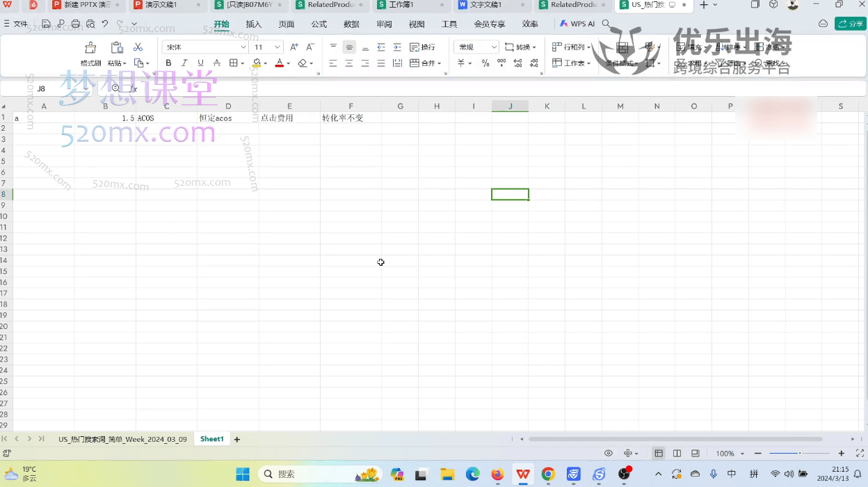Switch to the 插入 ribbon tab

click(x=254, y=24)
